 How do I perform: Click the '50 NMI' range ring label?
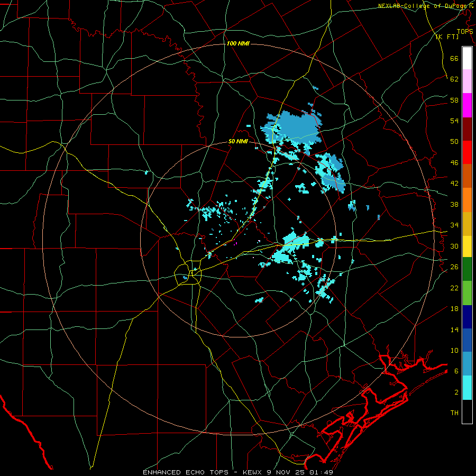click(238, 141)
